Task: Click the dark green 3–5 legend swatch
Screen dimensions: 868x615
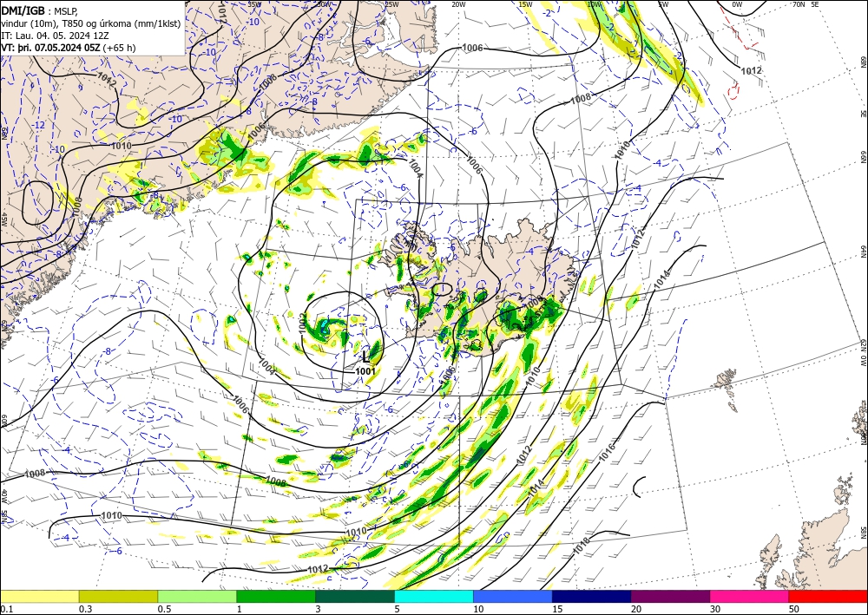Action: (x=355, y=596)
